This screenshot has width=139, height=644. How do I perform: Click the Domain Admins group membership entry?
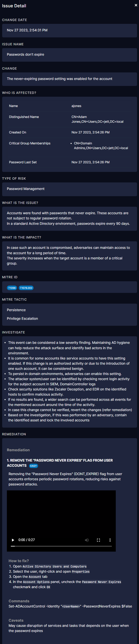(101, 146)
